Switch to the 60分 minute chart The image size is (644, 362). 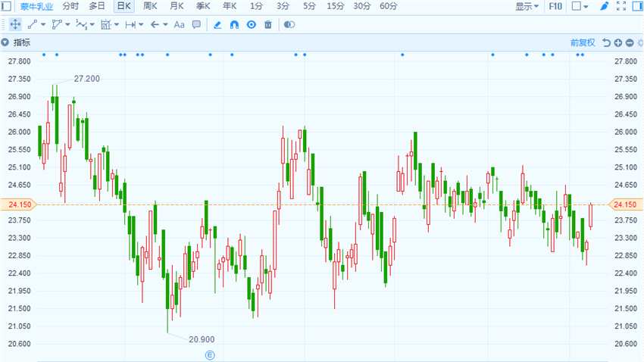[x=388, y=6]
